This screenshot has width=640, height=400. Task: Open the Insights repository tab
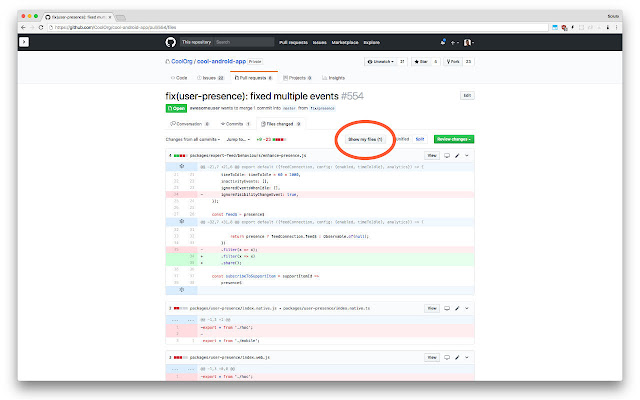(x=333, y=78)
